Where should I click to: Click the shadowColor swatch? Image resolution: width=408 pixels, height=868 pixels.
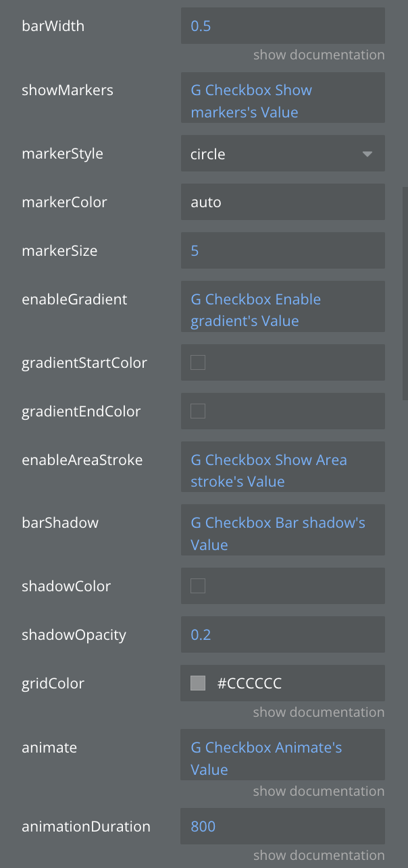[x=198, y=587]
